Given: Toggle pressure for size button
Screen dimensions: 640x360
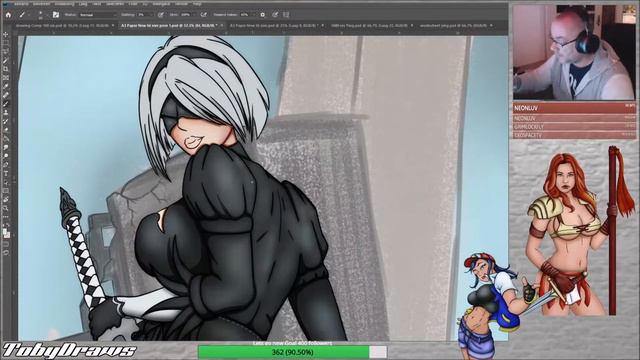Looking at the screenshot, I should 275,15.
